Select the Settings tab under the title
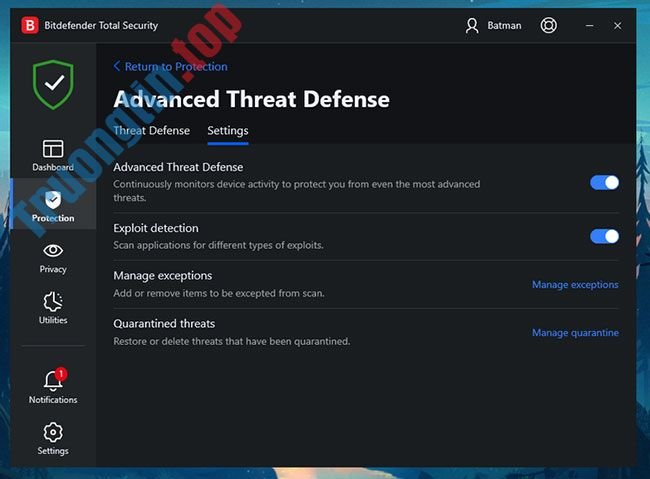The image size is (650, 479). pos(228,131)
